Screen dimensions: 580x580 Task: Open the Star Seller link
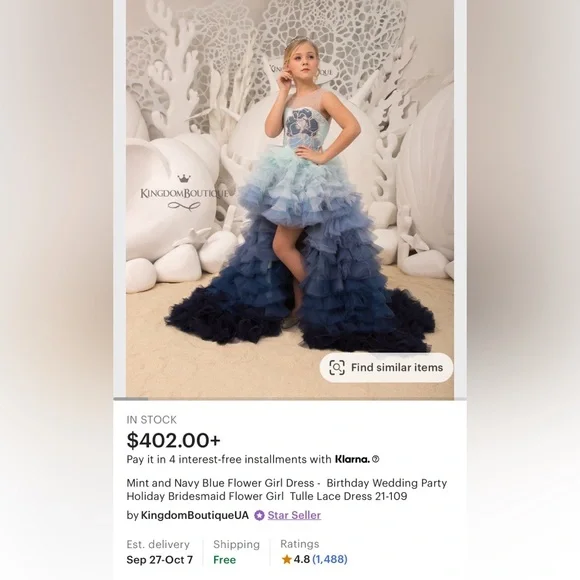[x=294, y=515]
